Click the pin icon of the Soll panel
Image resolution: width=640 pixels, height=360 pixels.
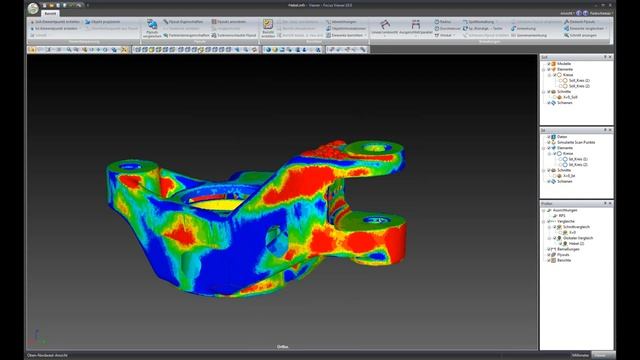[x=605, y=57]
